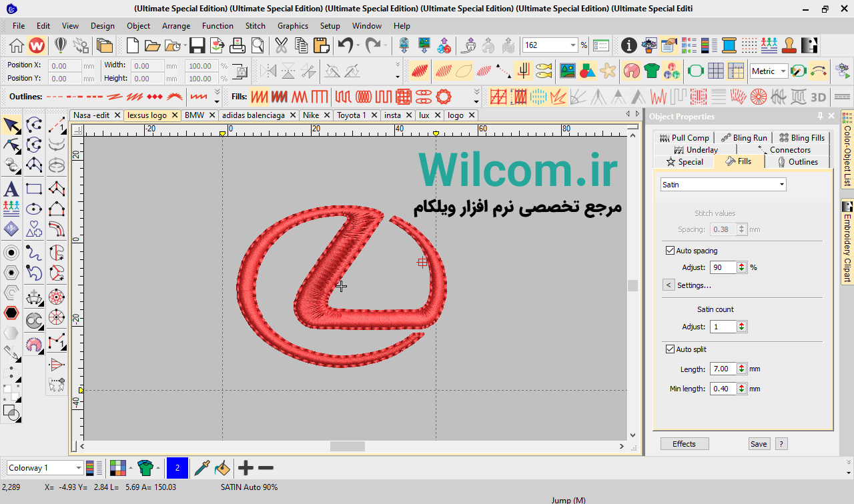Uncheck the Auto spacing checkbox
This screenshot has width=854, height=504.
point(671,251)
